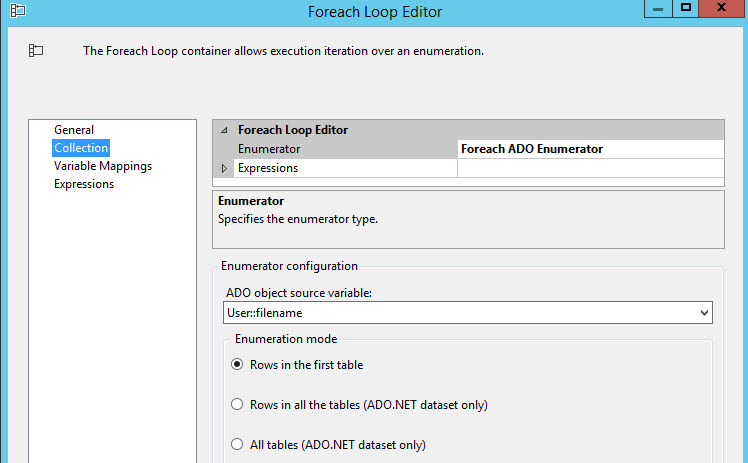Expand the Expressions property row triangle

[x=224, y=169]
